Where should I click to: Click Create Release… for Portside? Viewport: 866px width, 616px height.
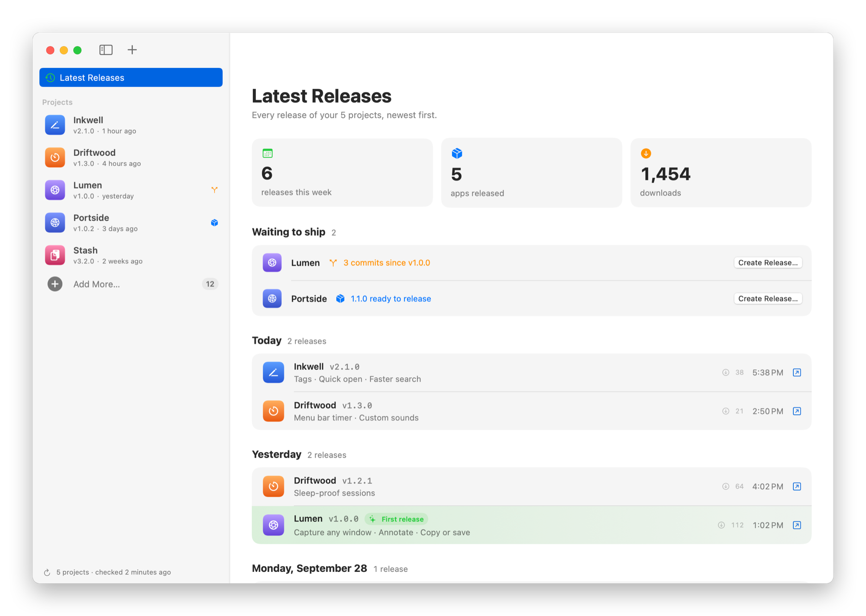pyautogui.click(x=768, y=299)
